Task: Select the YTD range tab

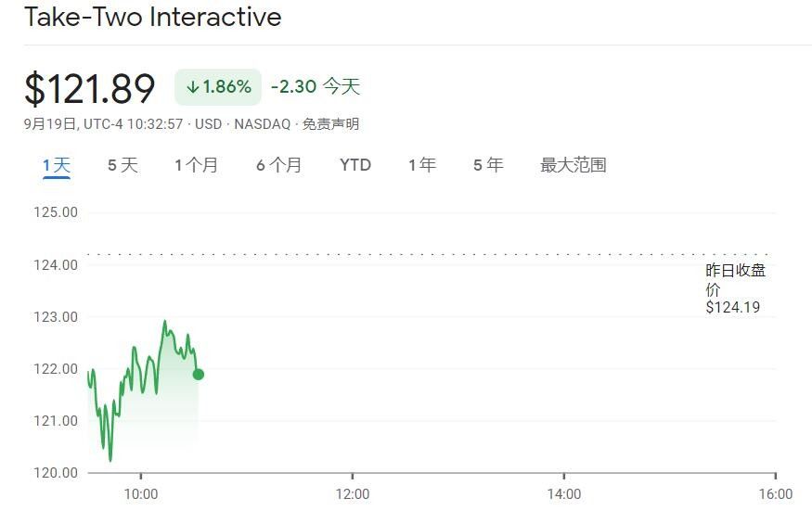Action: pos(355,165)
